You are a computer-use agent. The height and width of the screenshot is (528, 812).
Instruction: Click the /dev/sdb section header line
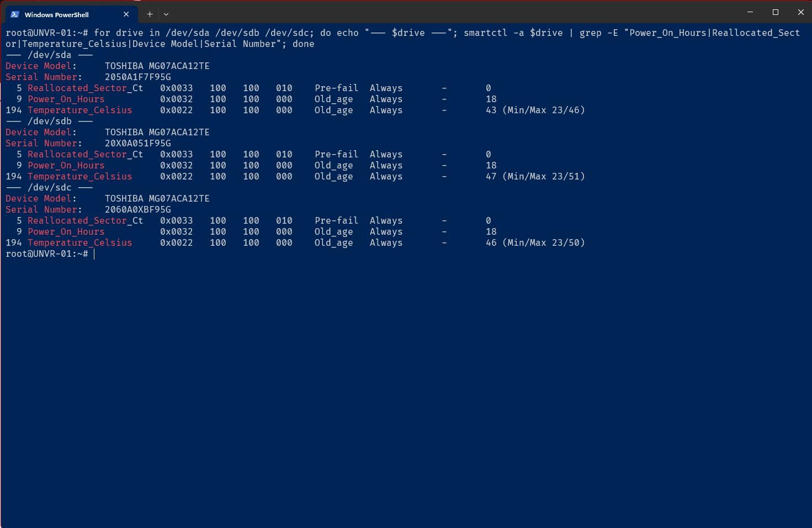tap(49, 122)
